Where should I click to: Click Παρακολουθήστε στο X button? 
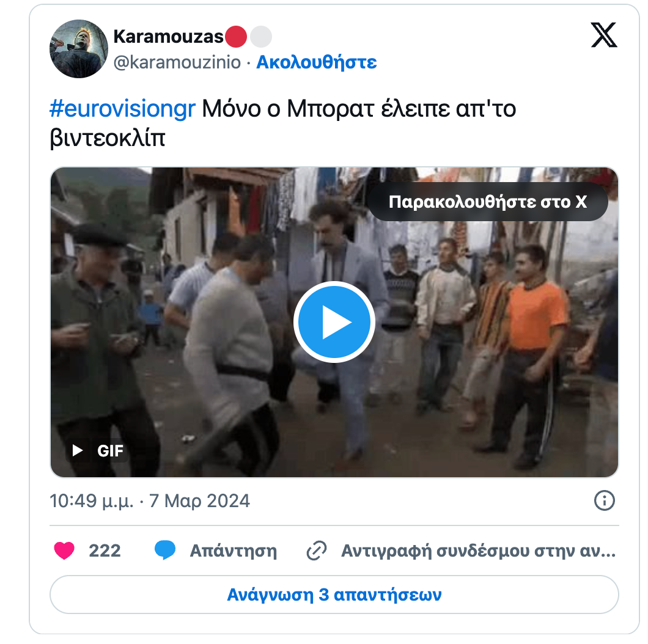click(488, 202)
